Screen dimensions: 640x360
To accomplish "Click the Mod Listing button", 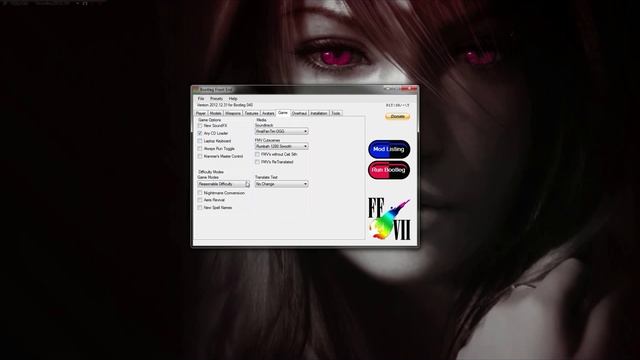I will (x=389, y=149).
